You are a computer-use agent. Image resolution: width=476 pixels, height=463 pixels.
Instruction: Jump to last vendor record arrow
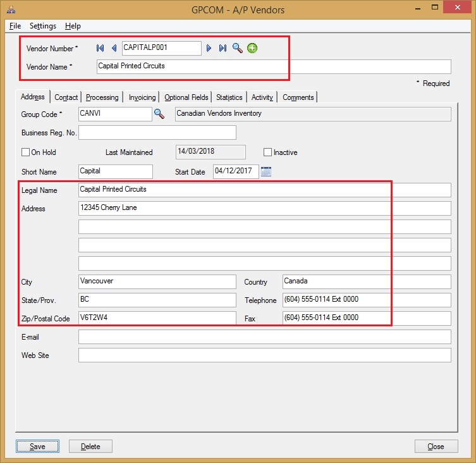[223, 48]
